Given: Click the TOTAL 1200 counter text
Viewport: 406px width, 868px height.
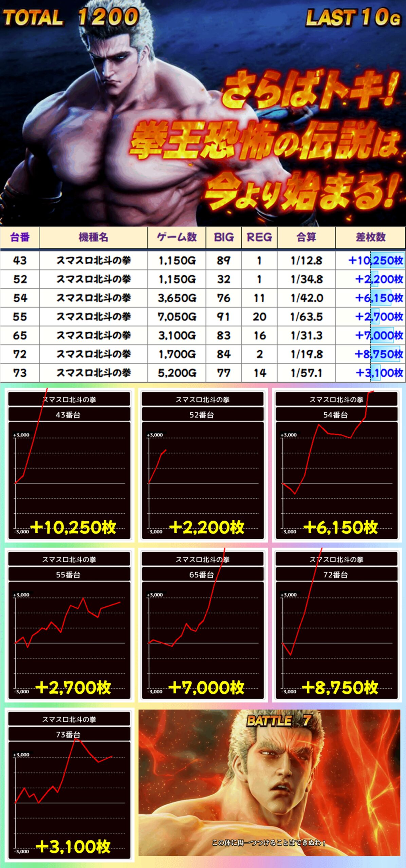Looking at the screenshot, I should 71,17.
